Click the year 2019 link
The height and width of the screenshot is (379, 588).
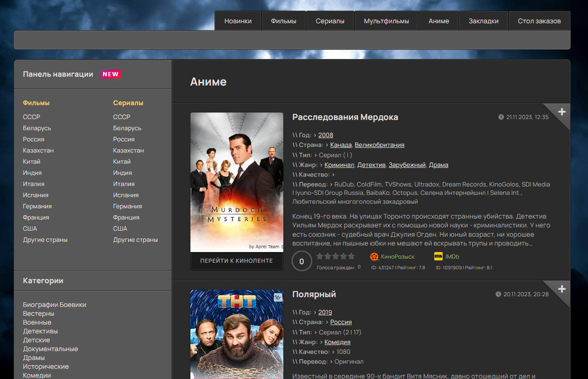[325, 312]
